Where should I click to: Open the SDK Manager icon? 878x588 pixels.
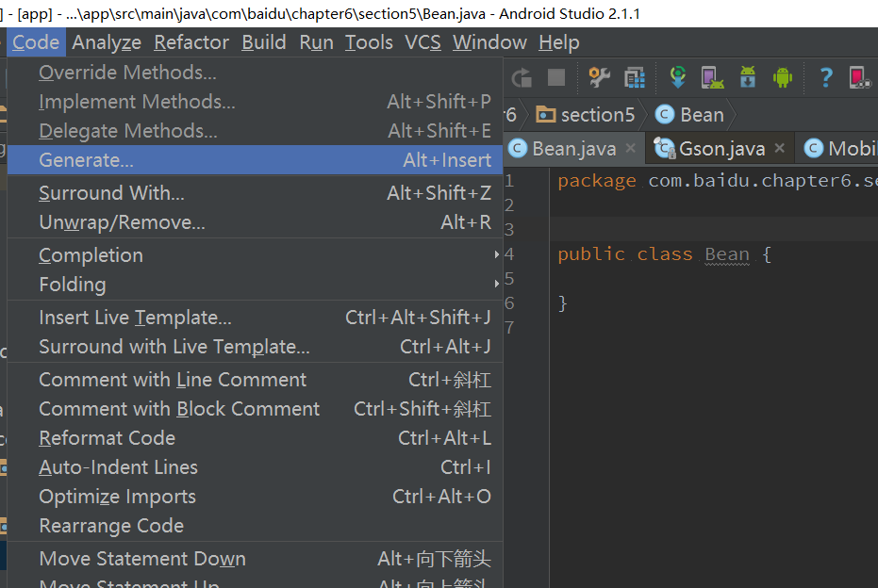tap(747, 77)
